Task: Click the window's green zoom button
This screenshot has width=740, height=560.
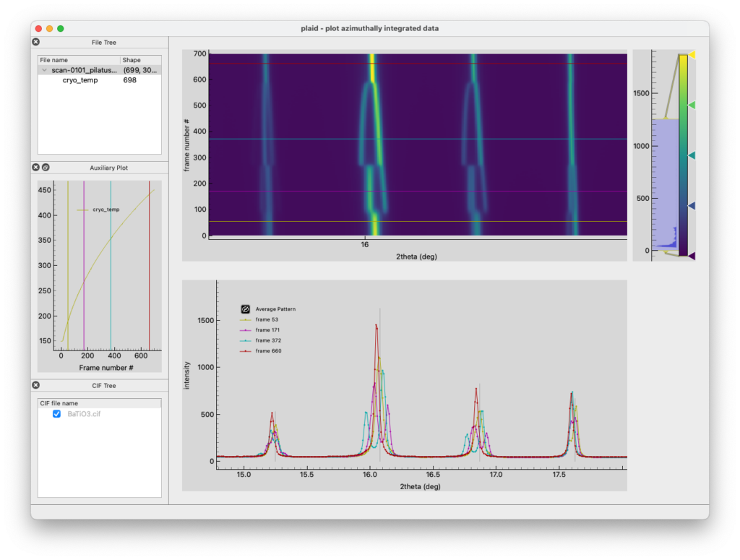Action: 61,28
